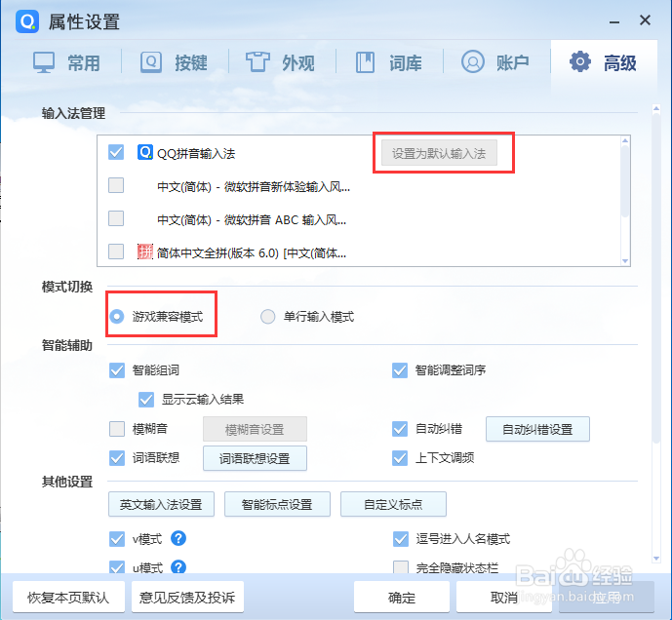Click the keyboard key icon of 按键 tab

coord(151,62)
